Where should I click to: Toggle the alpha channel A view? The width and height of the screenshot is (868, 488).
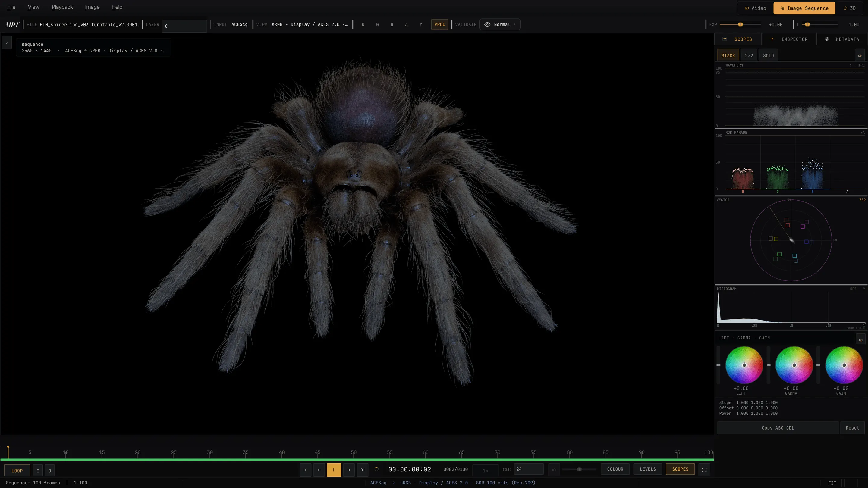(406, 25)
